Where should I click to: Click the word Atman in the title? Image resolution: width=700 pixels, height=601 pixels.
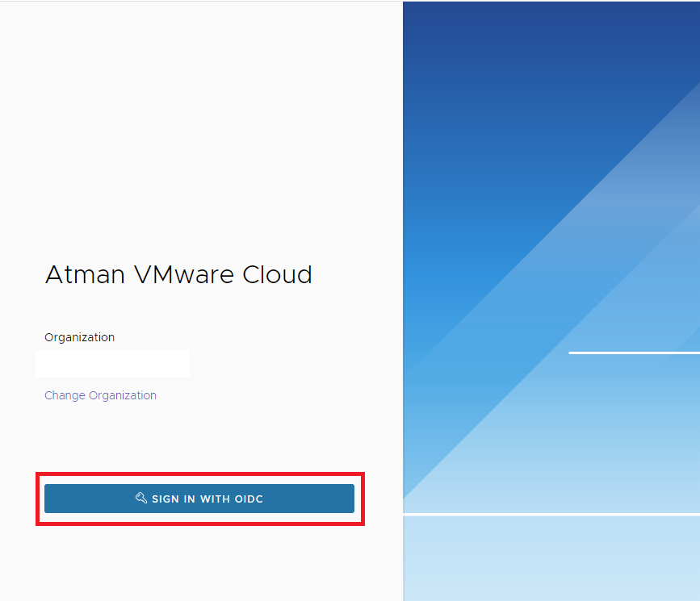click(73, 274)
